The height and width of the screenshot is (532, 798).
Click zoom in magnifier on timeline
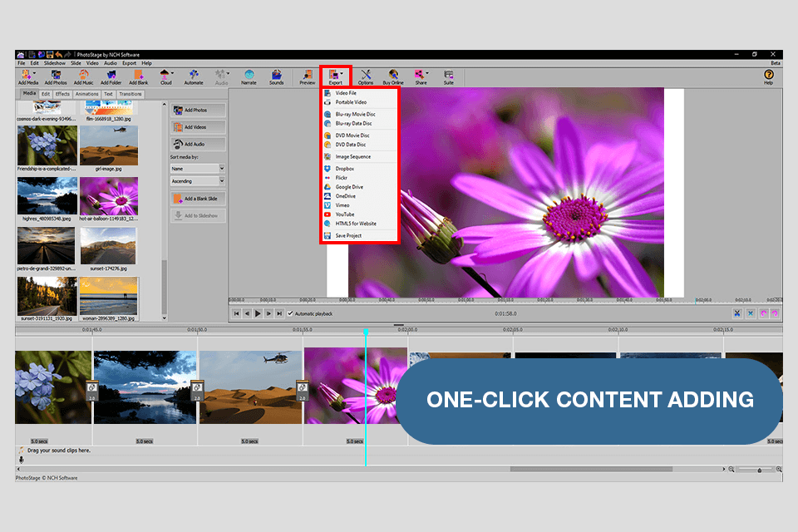pos(779,470)
